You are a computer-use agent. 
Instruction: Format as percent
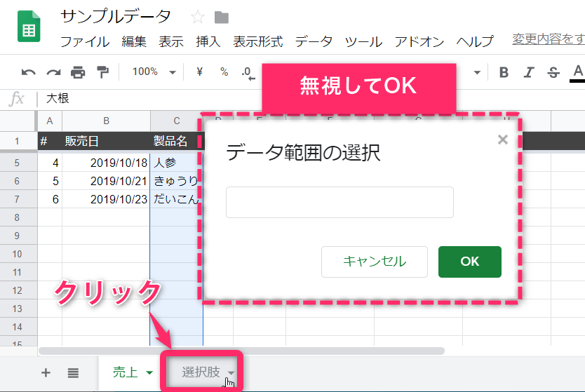(x=224, y=72)
